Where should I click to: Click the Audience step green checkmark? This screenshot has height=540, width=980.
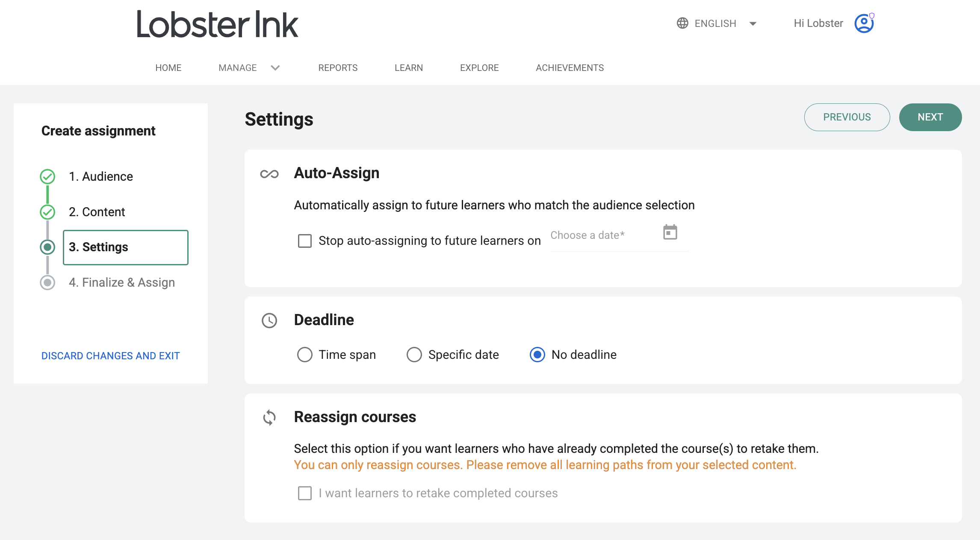coord(47,176)
